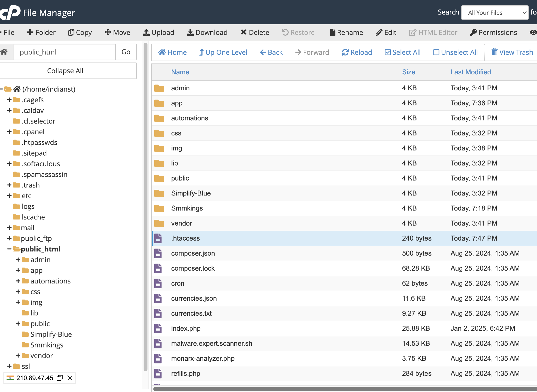This screenshot has height=392, width=537.
Task: Click the Upload toolbar icon
Action: pos(146,32)
